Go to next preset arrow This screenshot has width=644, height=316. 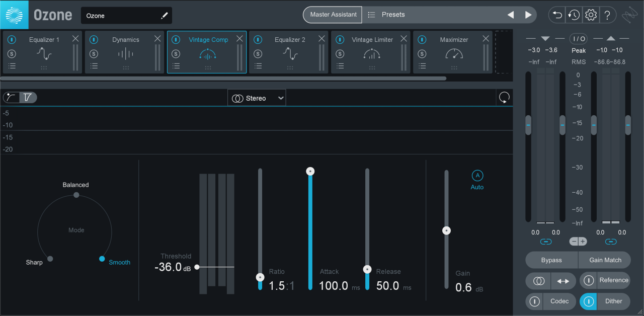528,15
